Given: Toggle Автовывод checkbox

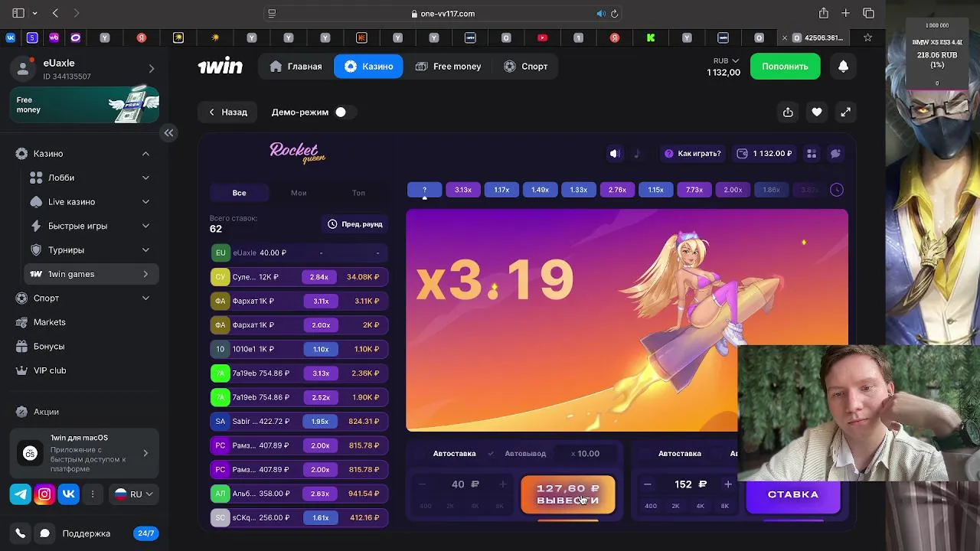Looking at the screenshot, I should click(492, 454).
